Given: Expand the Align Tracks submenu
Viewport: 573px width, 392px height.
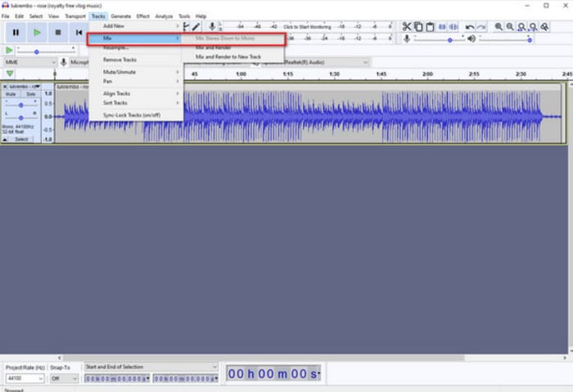Looking at the screenshot, I should pos(136,93).
